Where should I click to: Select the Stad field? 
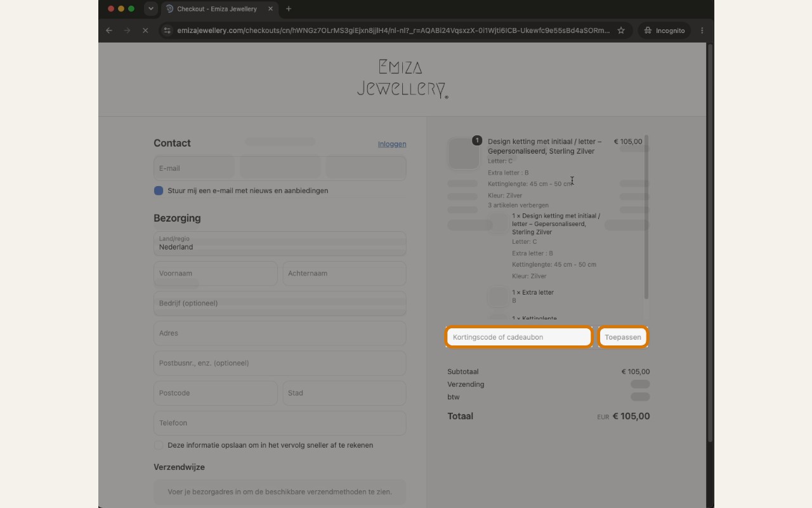point(344,393)
